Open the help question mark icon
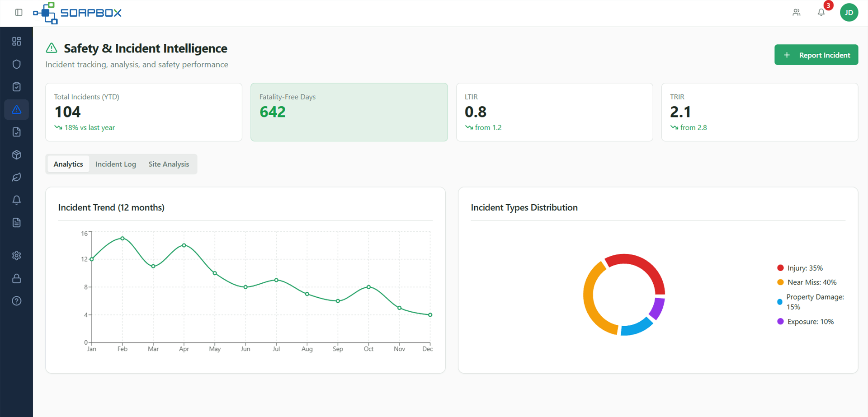Screen dimensions: 868x417 coord(17,301)
